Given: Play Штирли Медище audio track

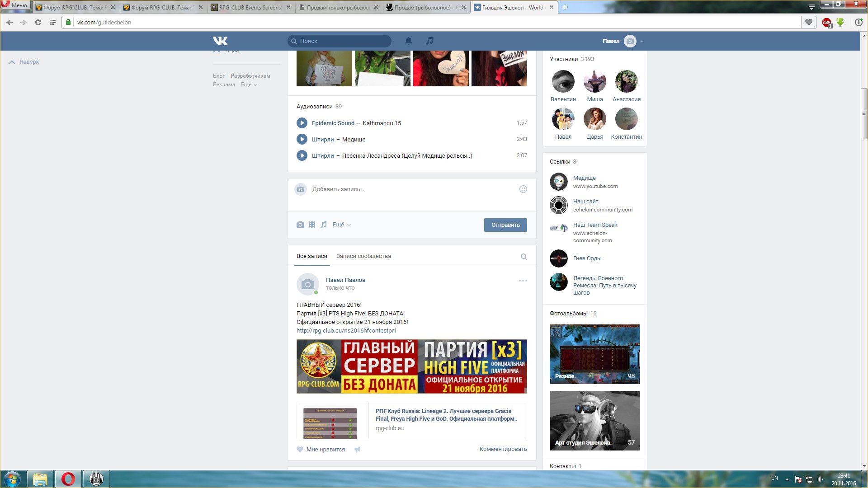Looking at the screenshot, I should coord(302,139).
